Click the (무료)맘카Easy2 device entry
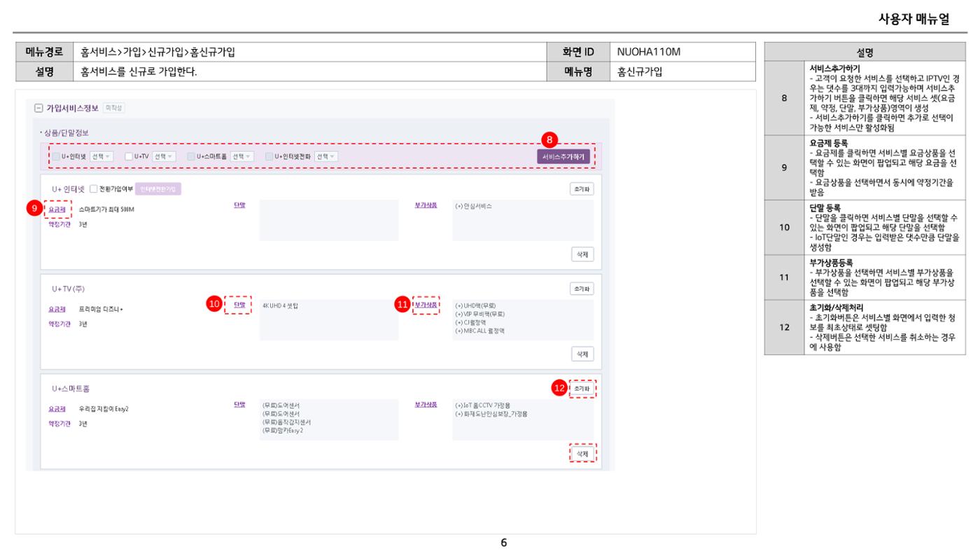The height and width of the screenshot is (552, 980). point(283,431)
